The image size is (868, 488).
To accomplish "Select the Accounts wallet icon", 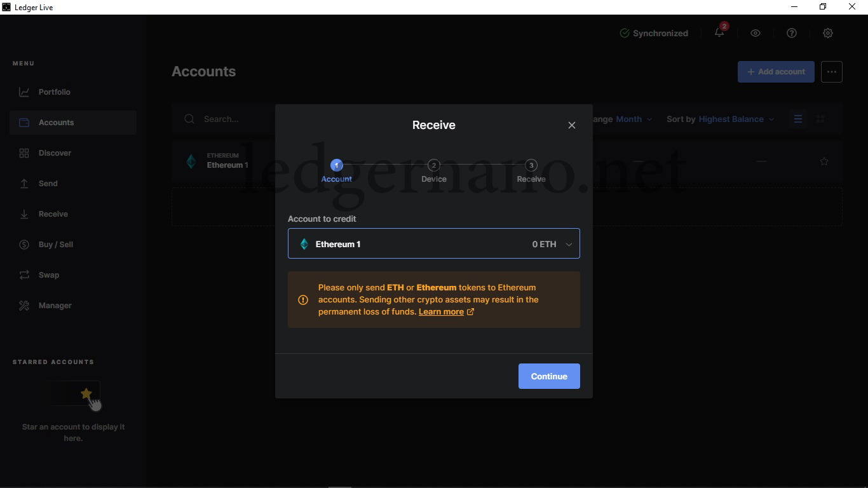I will 24,123.
